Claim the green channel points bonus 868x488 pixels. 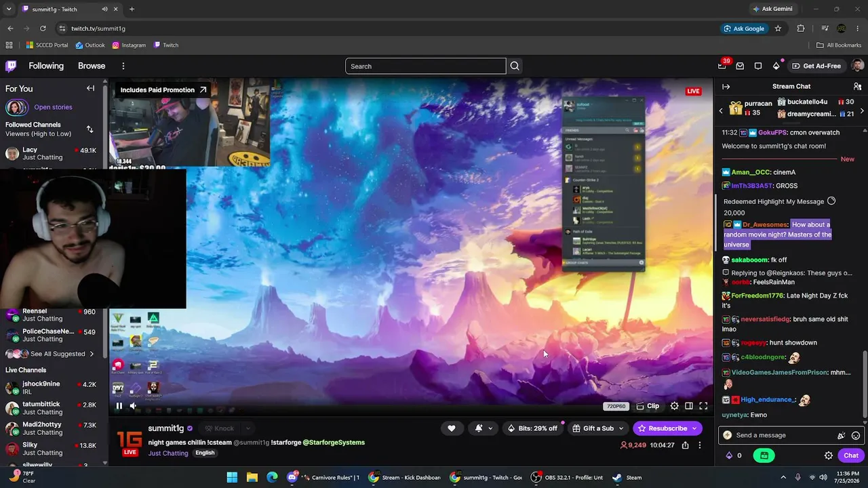tap(764, 455)
